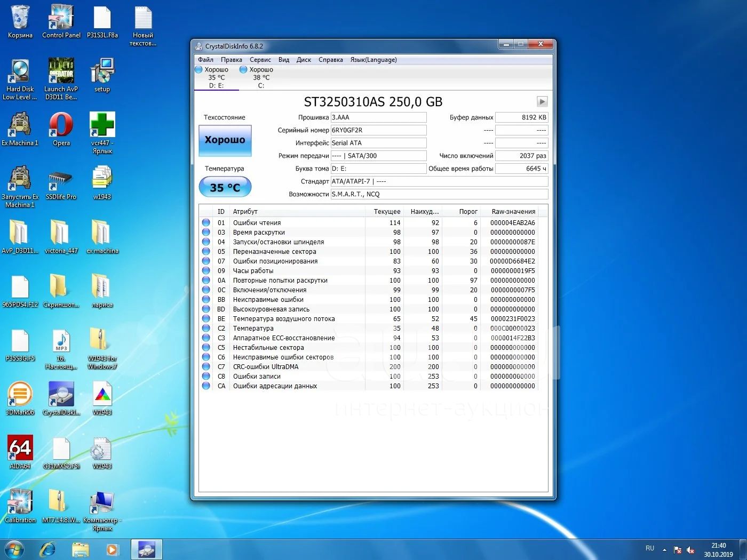
Task: Click the Число включений value 2037 раз
Action: (x=521, y=156)
